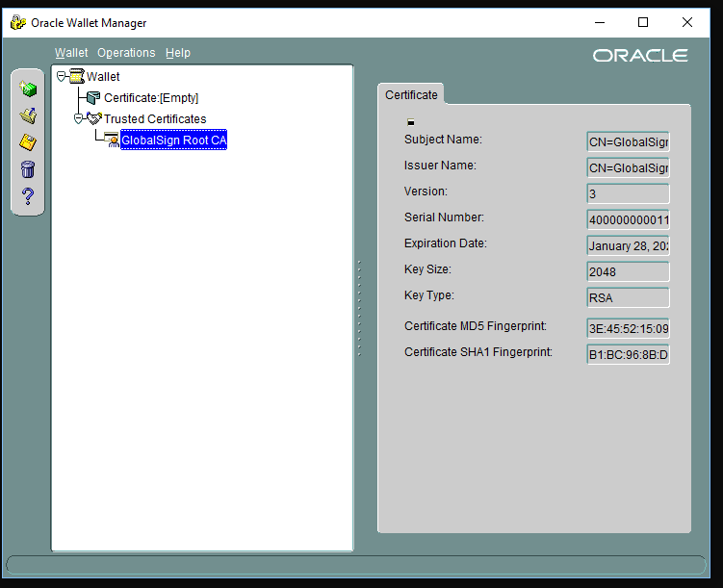The width and height of the screenshot is (723, 588).
Task: Click the 'Key Size:' label
Action: 427,269
